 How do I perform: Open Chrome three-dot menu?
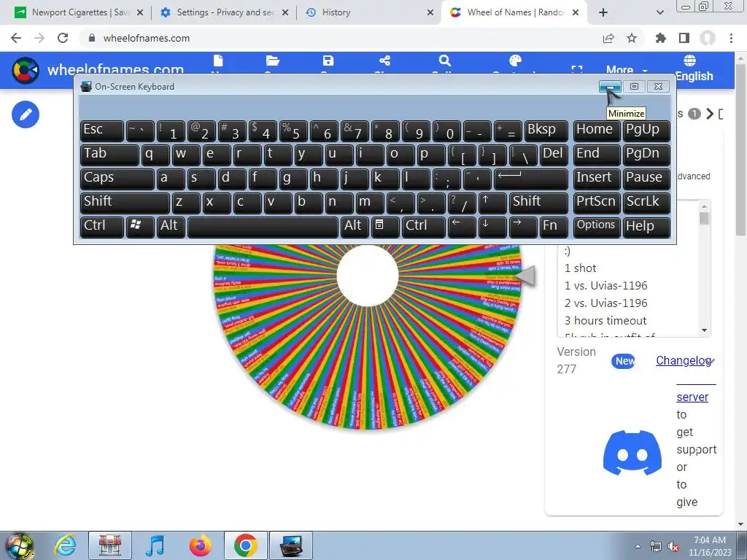coord(731,38)
